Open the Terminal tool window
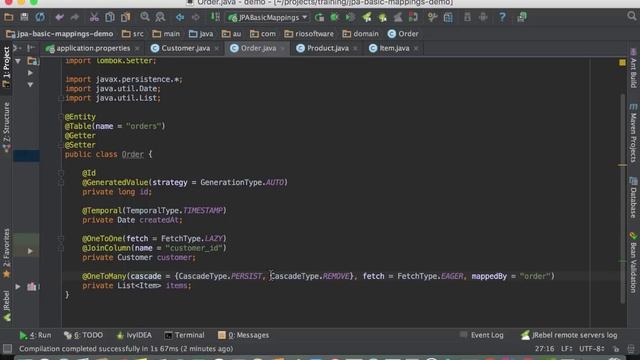Screen dimensions: 640x360 click(x=184, y=336)
